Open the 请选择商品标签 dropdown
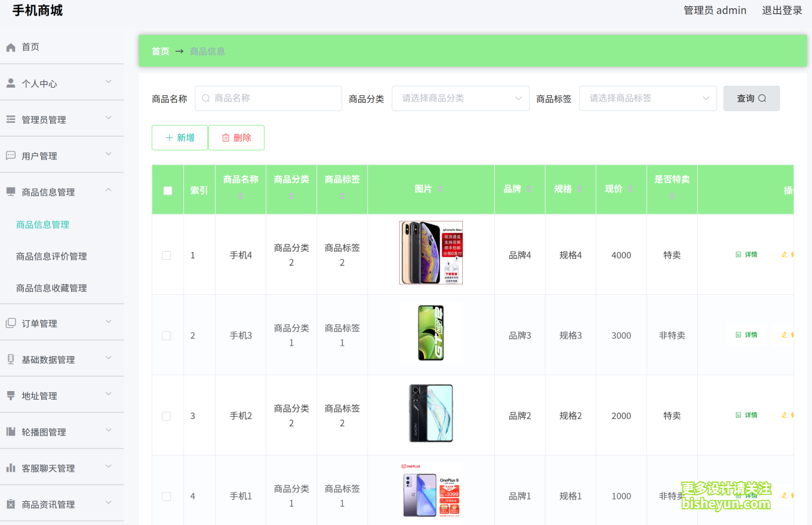This screenshot has width=812, height=525. 647,98
